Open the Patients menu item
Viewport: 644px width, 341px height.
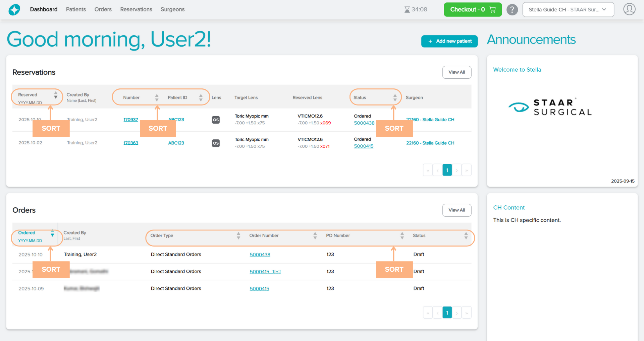point(76,9)
